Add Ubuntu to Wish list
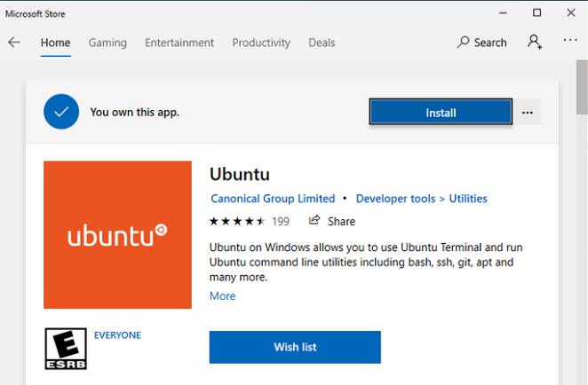 (295, 347)
